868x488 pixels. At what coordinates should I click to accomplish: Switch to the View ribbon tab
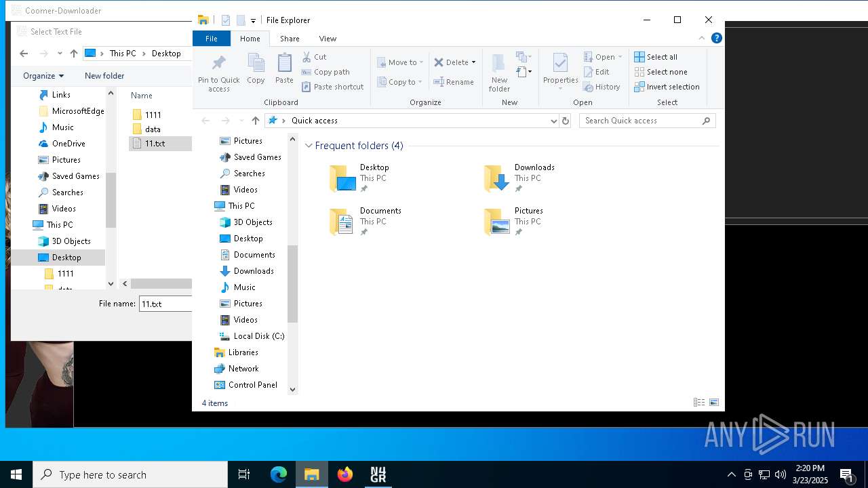328,39
